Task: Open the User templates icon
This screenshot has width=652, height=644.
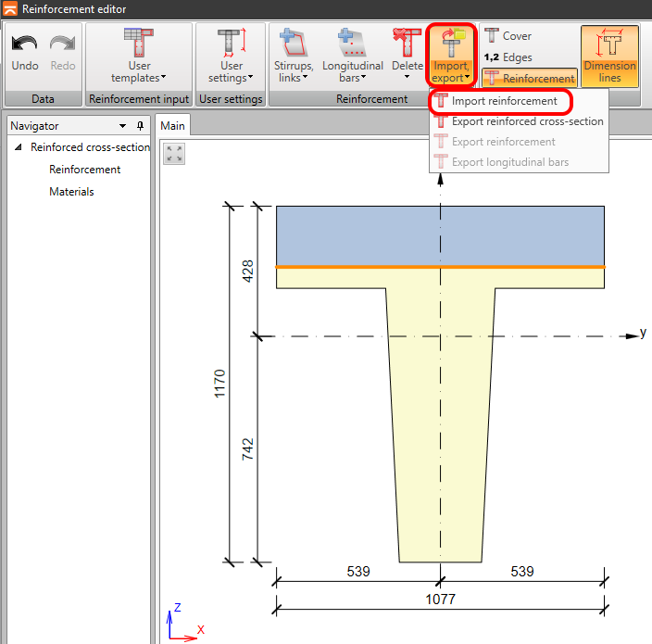Action: pyautogui.click(x=138, y=44)
